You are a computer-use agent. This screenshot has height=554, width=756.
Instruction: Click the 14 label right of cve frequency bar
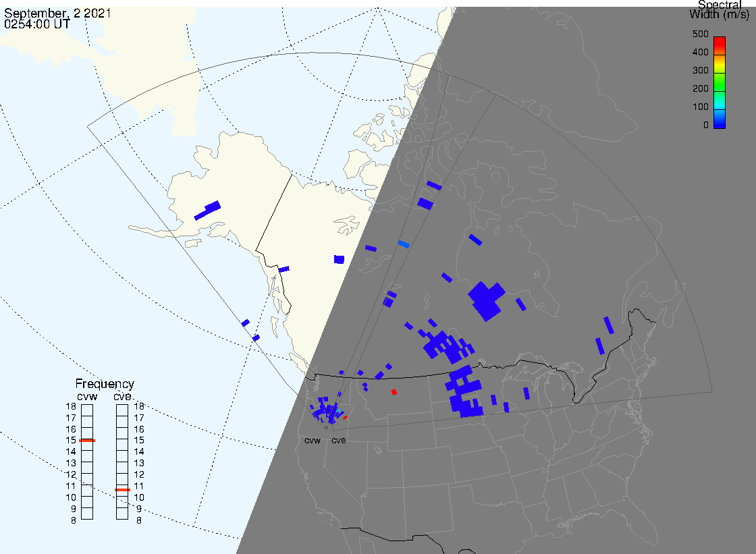coord(139,452)
